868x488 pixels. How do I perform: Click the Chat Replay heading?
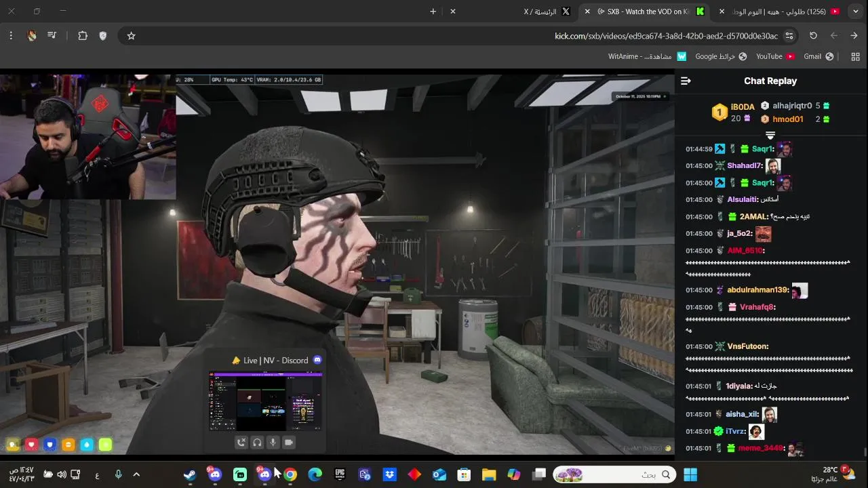(770, 81)
